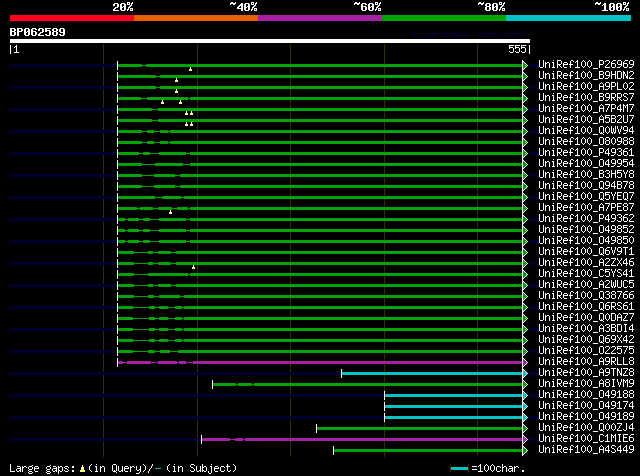Click yellow gap marker under UniRef100_P26969 bar
This screenshot has height=476, width=640.
[x=190, y=69]
